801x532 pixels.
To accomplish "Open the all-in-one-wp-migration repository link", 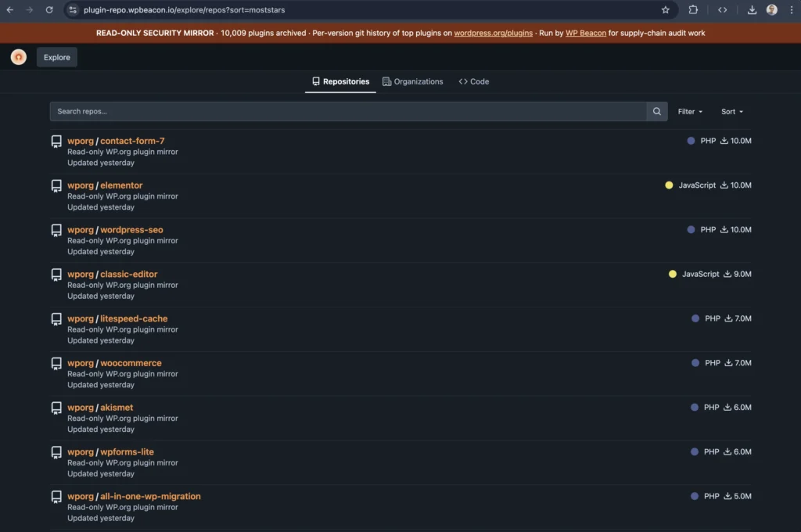I will [150, 496].
